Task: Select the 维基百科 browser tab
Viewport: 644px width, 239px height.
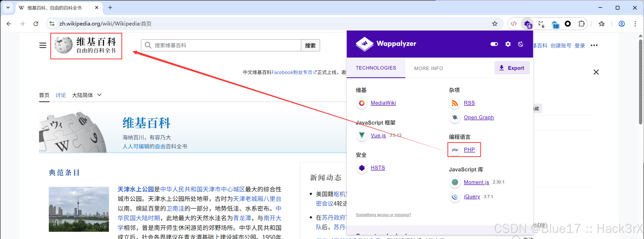Action: 59,8
